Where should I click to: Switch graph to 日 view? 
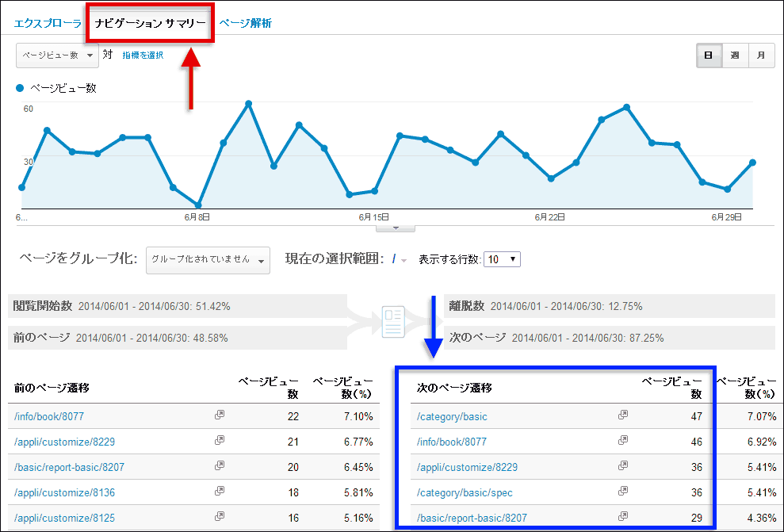(x=709, y=55)
